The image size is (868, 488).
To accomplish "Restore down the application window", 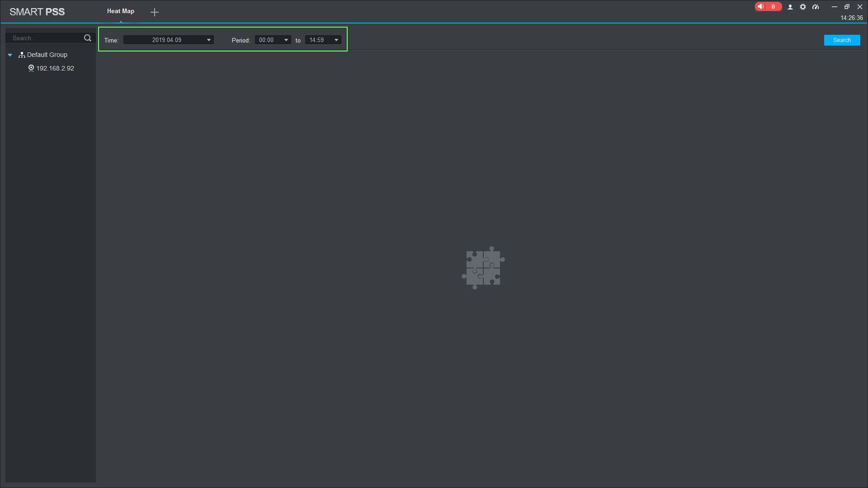I will (847, 7).
